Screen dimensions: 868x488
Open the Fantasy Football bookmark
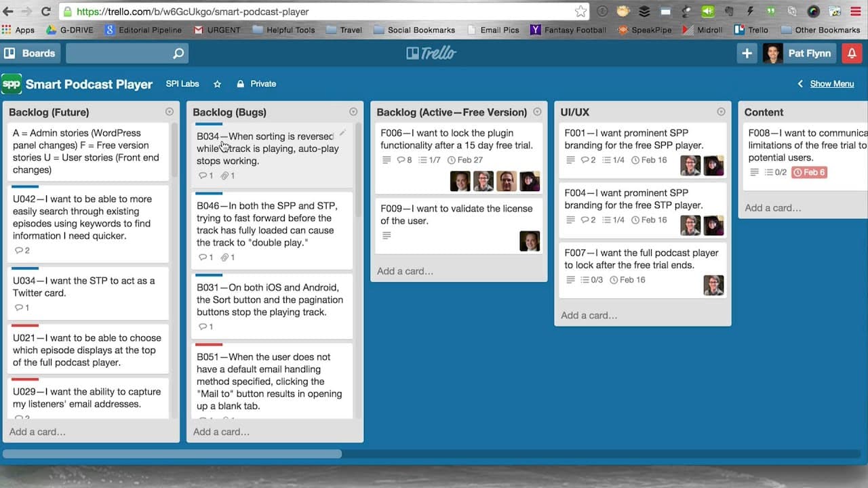(x=569, y=30)
